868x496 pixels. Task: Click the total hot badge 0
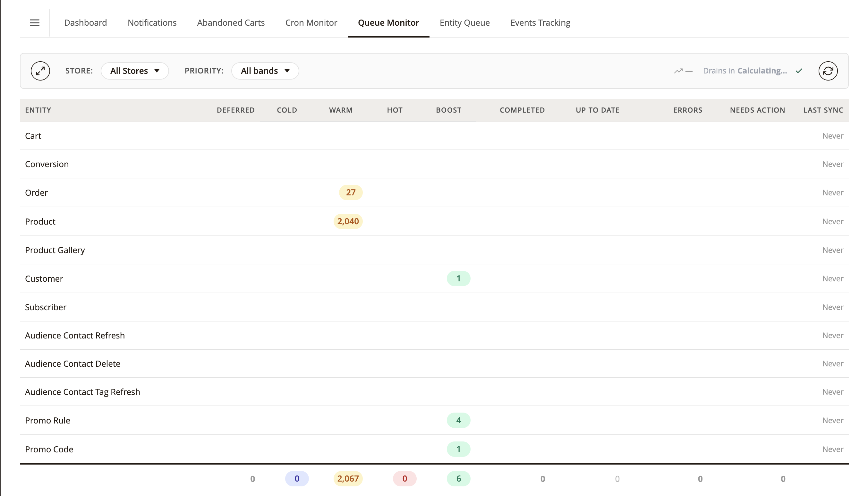404,479
